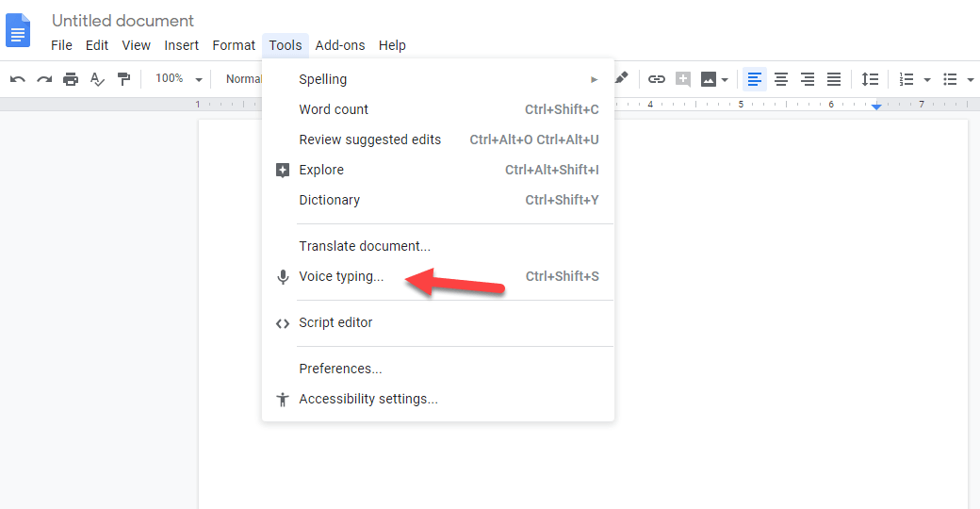Click the redo arrow icon
This screenshot has height=509, width=980.
[x=43, y=79]
